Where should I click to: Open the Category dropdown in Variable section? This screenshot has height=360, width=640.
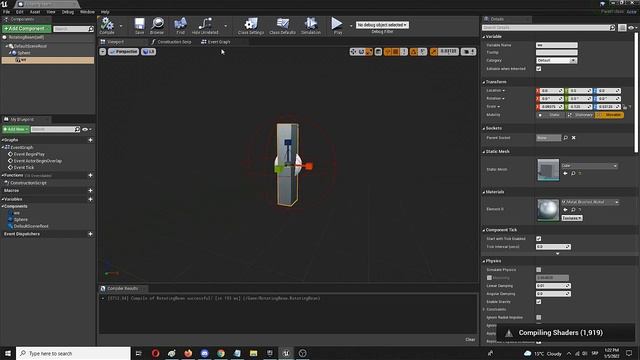click(x=556, y=60)
